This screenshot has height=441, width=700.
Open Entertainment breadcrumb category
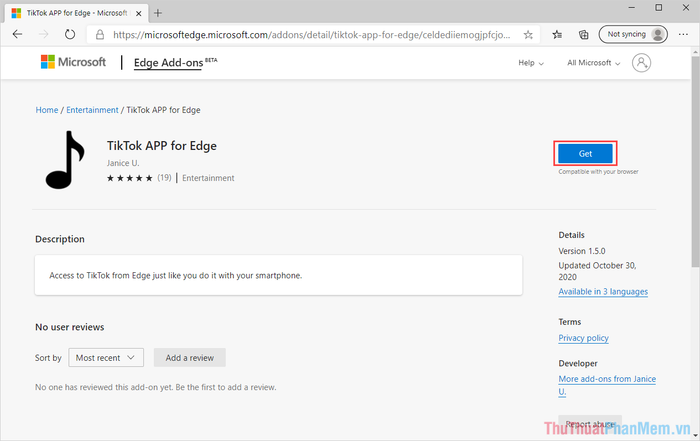click(92, 110)
